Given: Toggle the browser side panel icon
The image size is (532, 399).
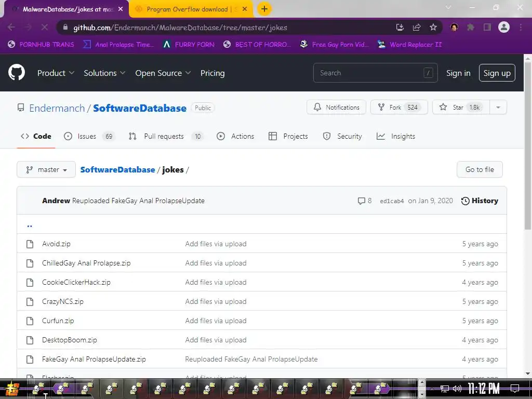Looking at the screenshot, I should 487,27.
